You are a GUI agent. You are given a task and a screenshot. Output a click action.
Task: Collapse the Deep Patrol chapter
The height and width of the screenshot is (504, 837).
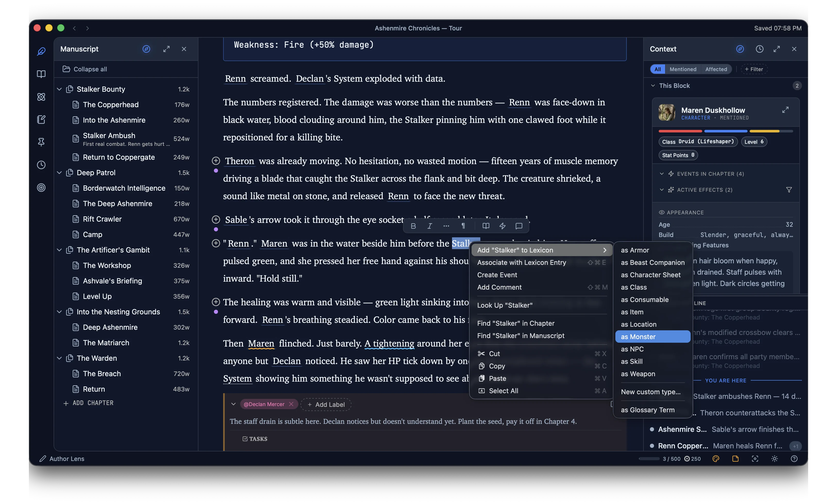[59, 173]
